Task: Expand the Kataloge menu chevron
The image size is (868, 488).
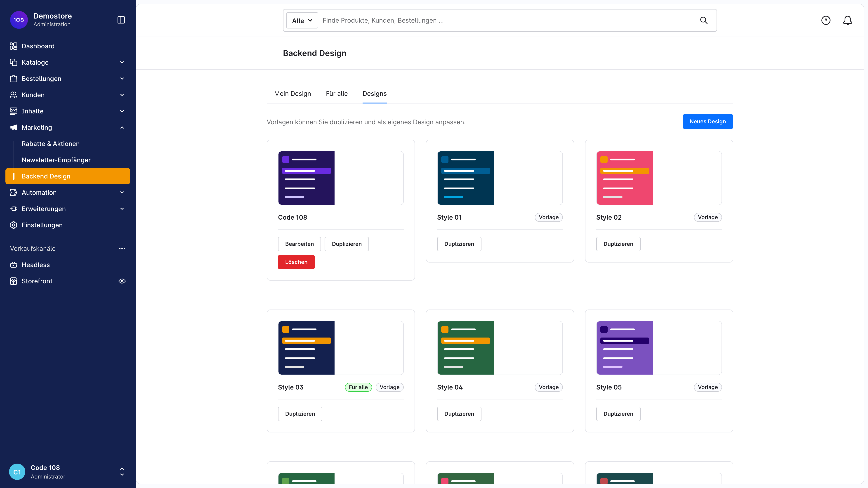Action: coord(122,62)
